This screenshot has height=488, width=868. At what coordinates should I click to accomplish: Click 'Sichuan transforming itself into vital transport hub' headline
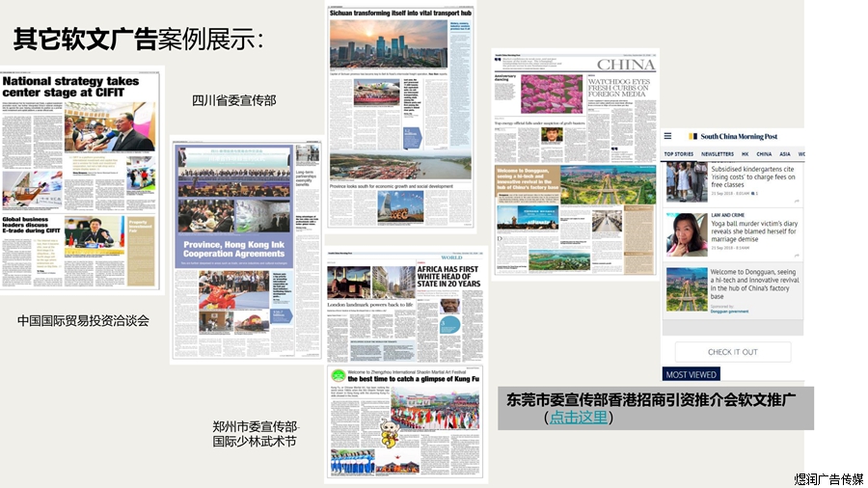pos(400,13)
